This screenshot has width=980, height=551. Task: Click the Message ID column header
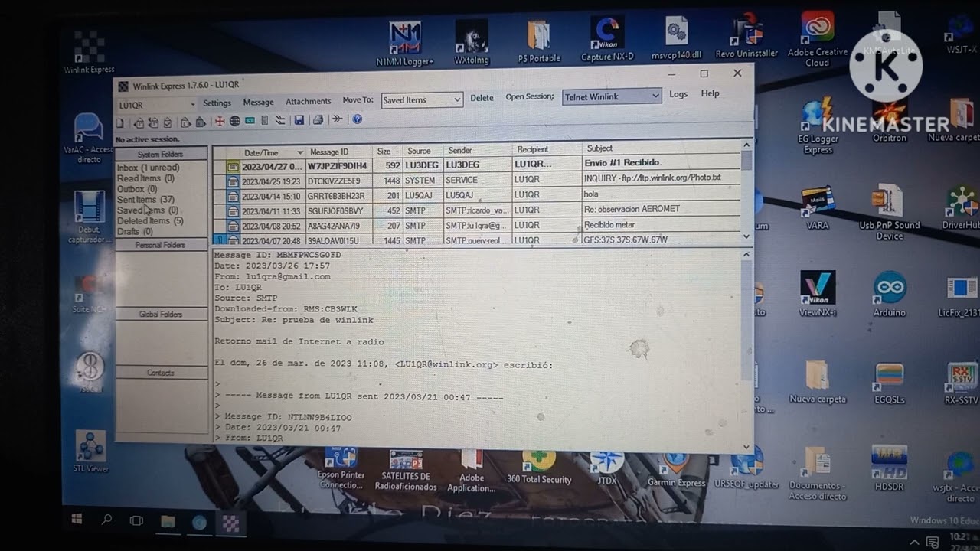339,152
